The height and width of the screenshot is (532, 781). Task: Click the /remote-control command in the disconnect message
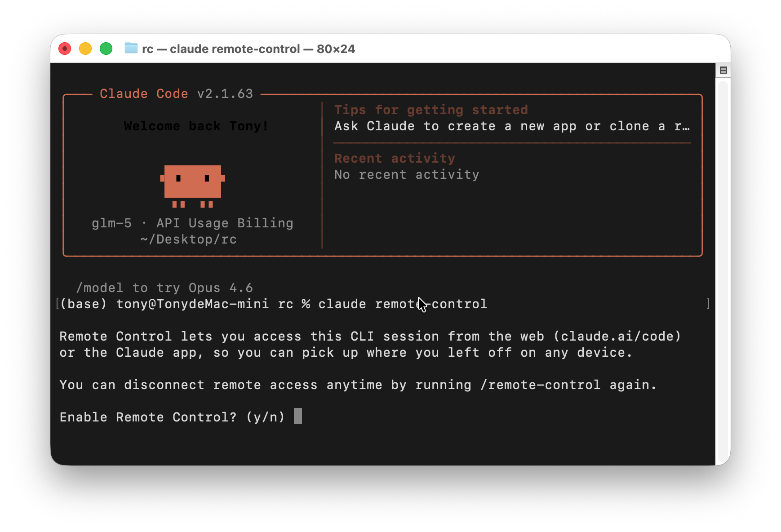(x=540, y=385)
